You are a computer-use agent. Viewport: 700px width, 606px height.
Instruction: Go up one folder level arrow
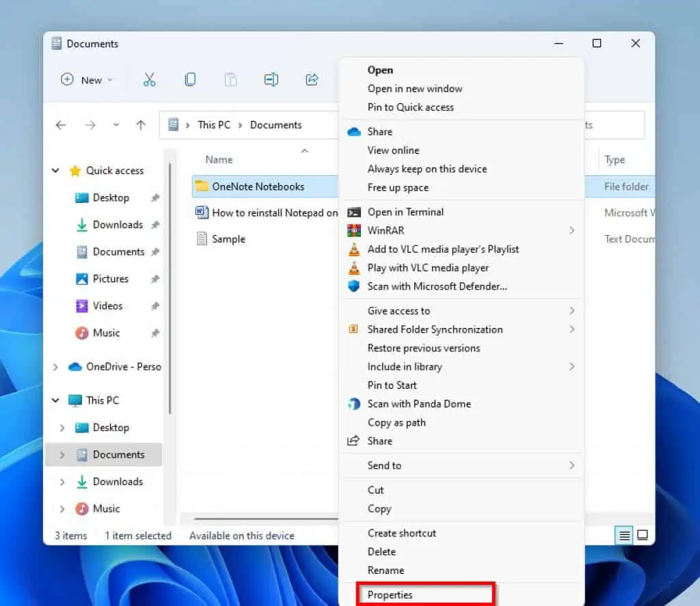click(x=141, y=125)
